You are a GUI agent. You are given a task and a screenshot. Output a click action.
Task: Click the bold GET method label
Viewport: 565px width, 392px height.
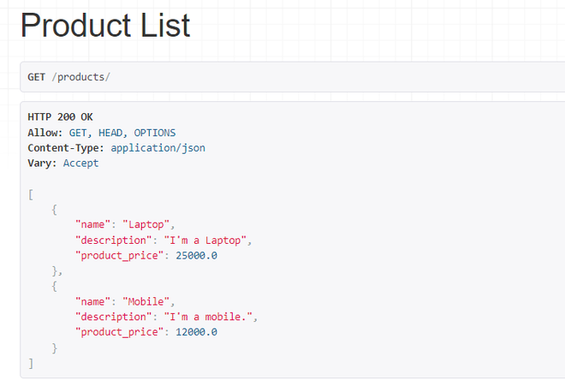[37, 77]
